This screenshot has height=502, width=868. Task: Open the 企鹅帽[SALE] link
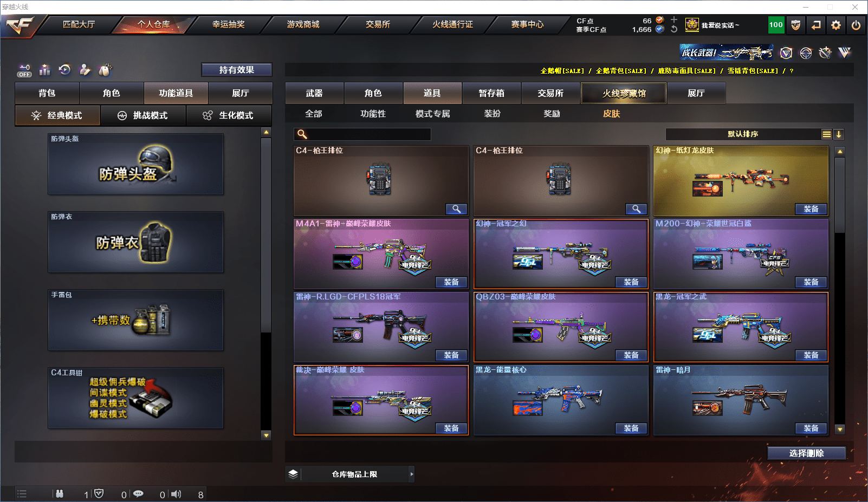562,71
